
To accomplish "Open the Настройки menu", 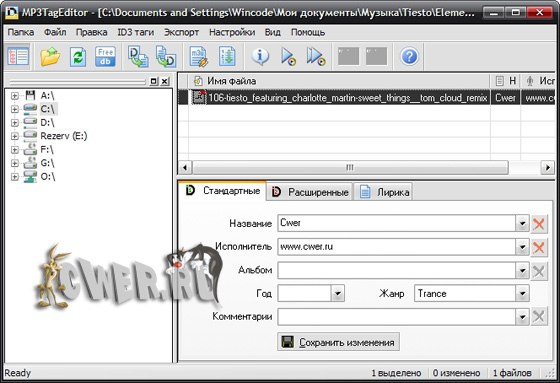I will [232, 33].
